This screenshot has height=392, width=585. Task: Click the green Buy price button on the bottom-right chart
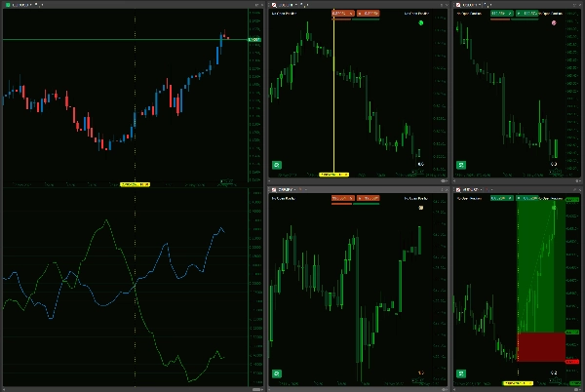pyautogui.click(x=526, y=198)
